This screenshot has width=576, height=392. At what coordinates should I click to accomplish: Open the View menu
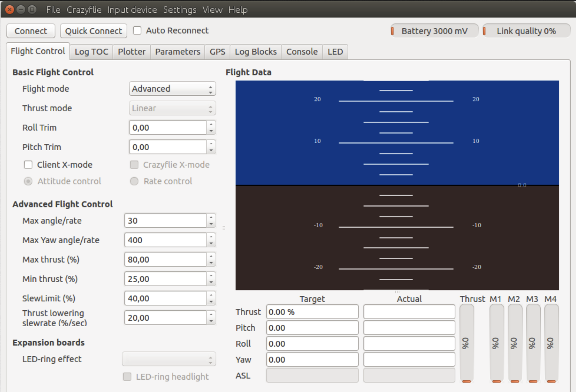[x=212, y=10]
